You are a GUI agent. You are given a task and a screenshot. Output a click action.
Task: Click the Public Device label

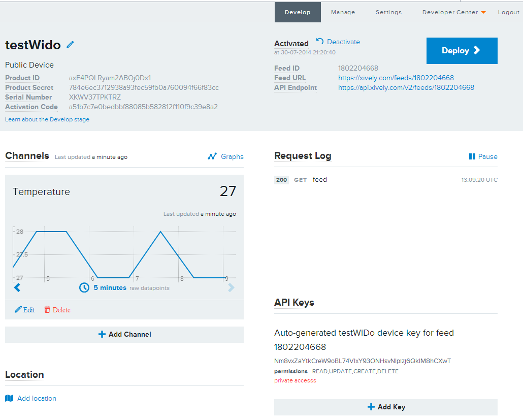tap(29, 64)
